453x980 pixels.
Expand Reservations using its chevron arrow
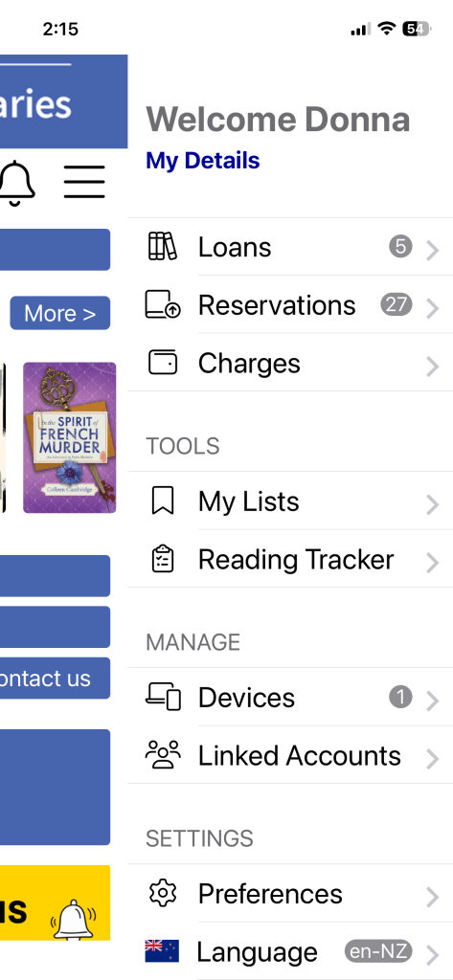coord(432,309)
